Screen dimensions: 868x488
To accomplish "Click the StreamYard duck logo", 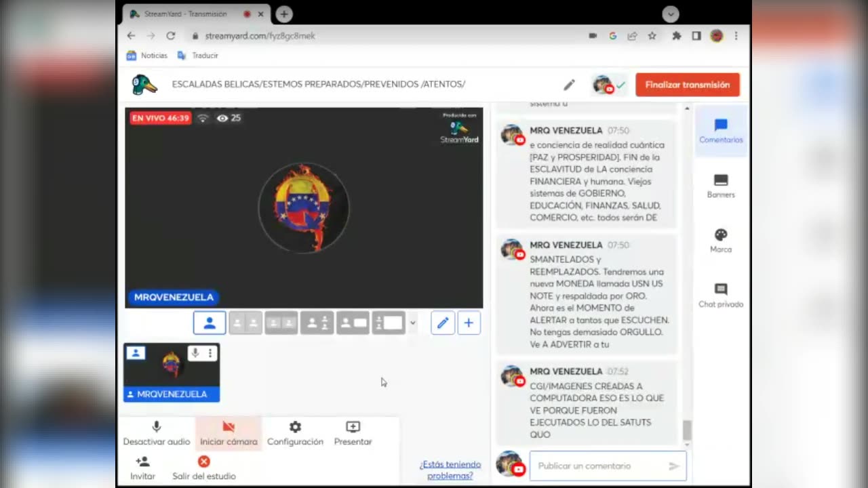I will [144, 85].
